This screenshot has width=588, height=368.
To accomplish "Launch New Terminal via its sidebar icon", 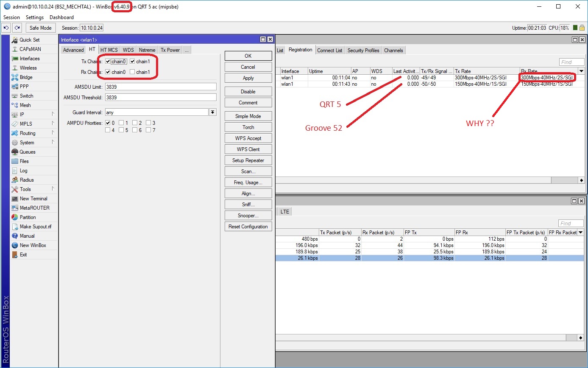I will pyautogui.click(x=15, y=199).
